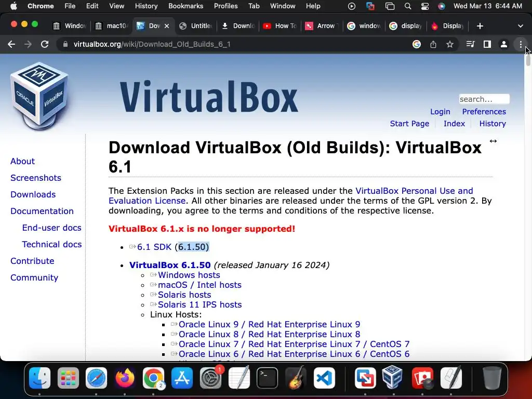Open the Bookmarks menu
The image size is (532, 399).
point(185,6)
